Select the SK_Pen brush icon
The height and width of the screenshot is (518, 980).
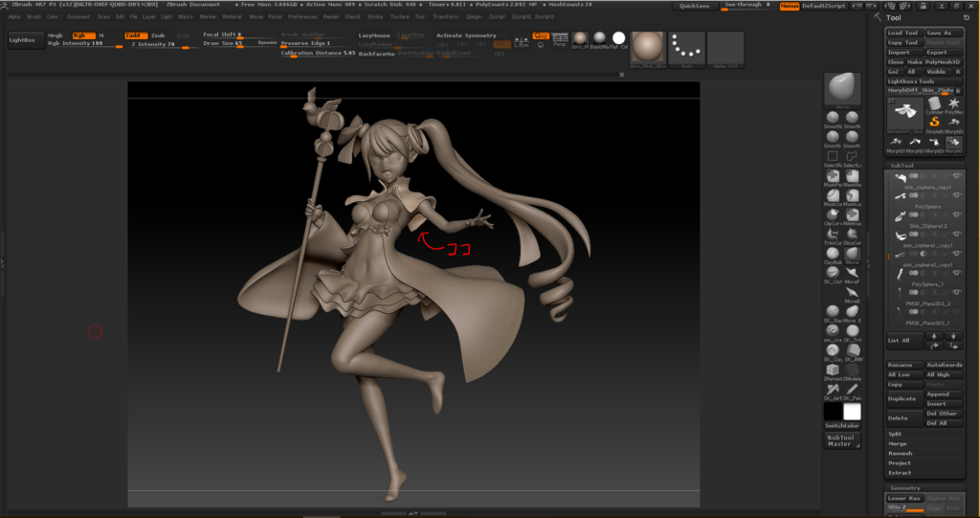852,389
